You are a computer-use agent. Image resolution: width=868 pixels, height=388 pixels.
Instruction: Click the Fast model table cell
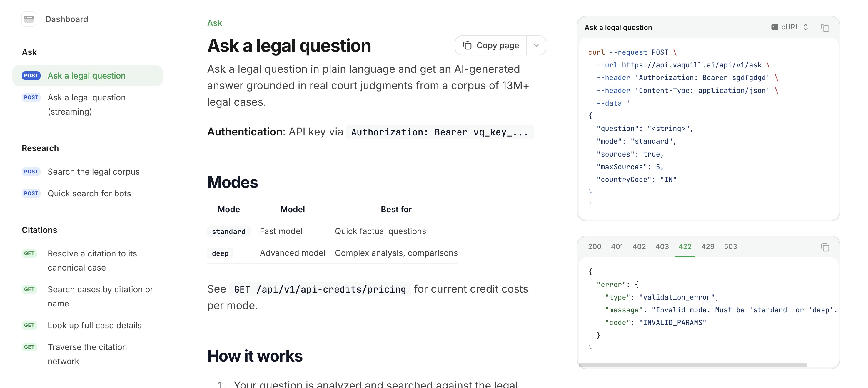pyautogui.click(x=281, y=231)
